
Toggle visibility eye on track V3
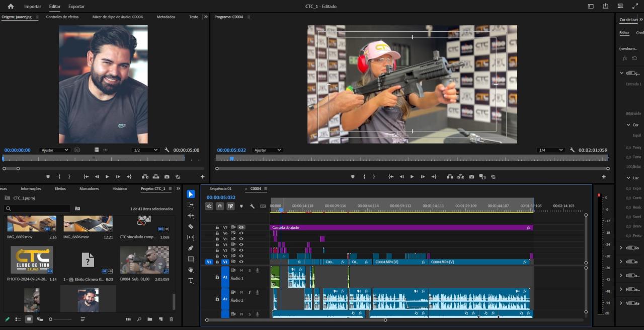coord(241,250)
